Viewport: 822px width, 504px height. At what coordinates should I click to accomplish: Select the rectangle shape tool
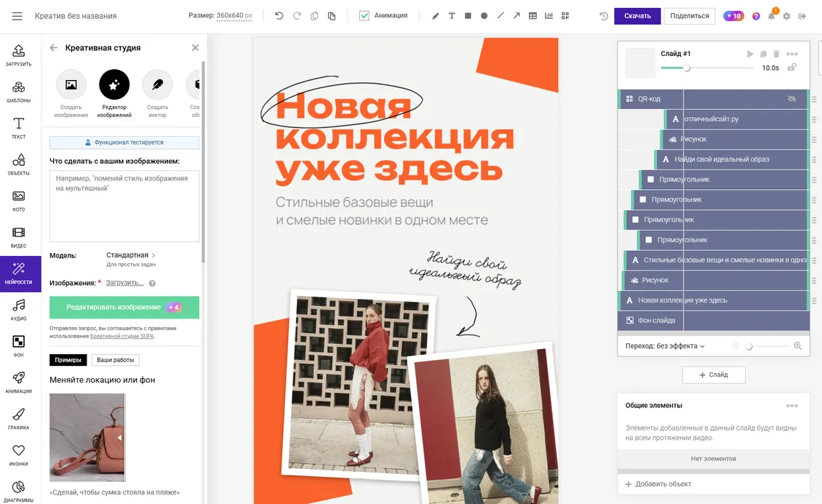click(x=468, y=16)
